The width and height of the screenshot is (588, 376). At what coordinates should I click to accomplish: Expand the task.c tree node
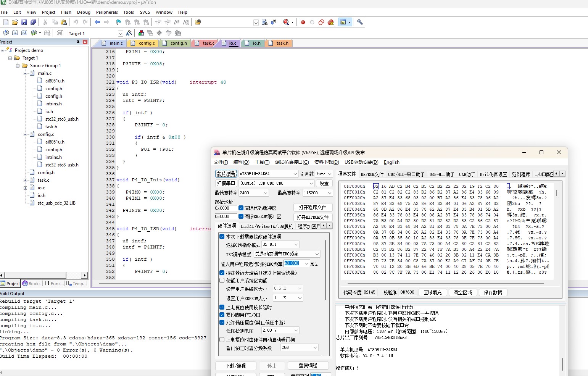pyautogui.click(x=25, y=180)
